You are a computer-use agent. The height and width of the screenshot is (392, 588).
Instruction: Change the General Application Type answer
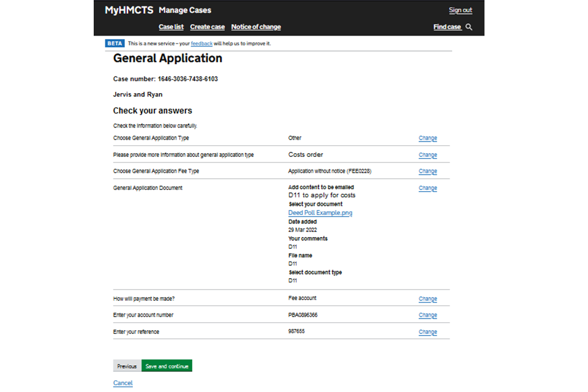(428, 138)
